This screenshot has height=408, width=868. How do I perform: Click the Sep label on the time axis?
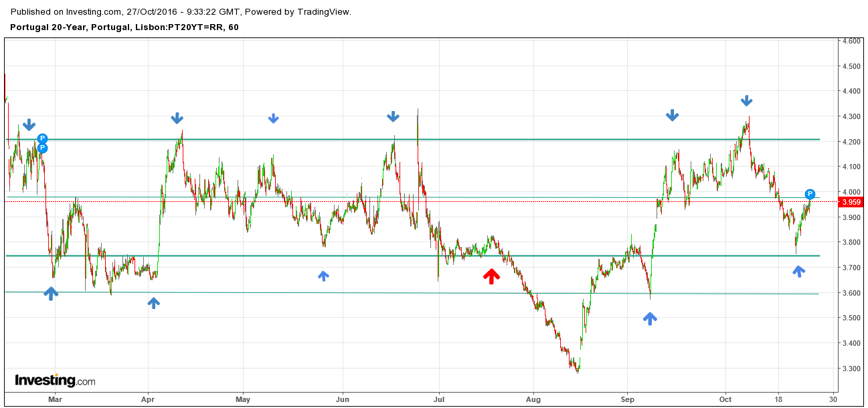[627, 399]
